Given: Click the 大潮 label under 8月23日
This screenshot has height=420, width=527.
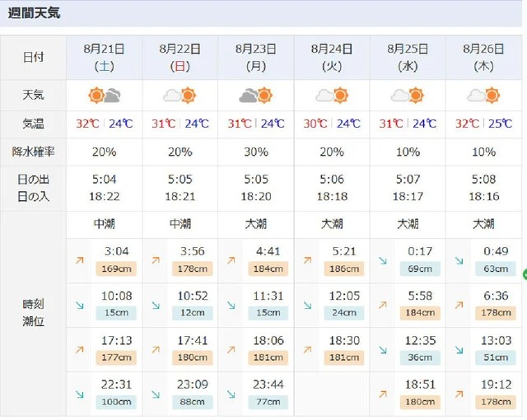Looking at the screenshot, I should tap(255, 223).
